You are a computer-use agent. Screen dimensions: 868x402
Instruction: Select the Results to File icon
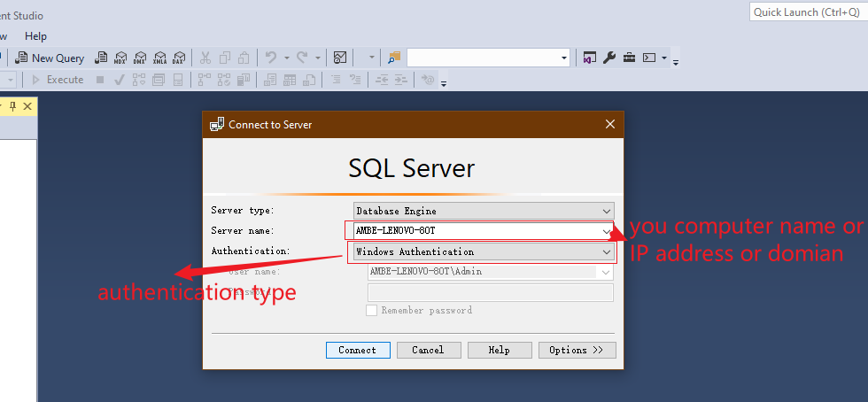309,80
